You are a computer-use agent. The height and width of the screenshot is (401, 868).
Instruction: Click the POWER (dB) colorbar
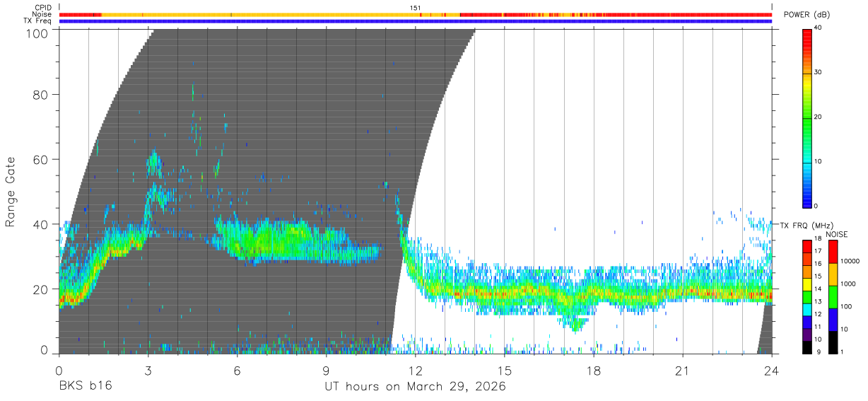point(807,117)
